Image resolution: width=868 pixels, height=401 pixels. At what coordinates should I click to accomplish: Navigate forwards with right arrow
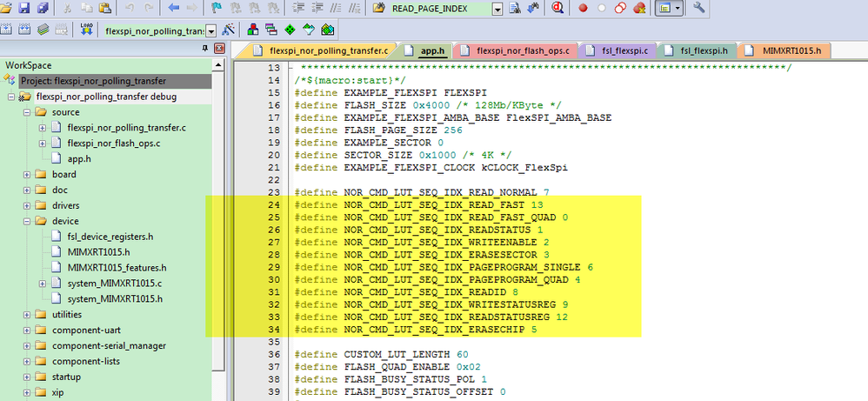coord(191,8)
